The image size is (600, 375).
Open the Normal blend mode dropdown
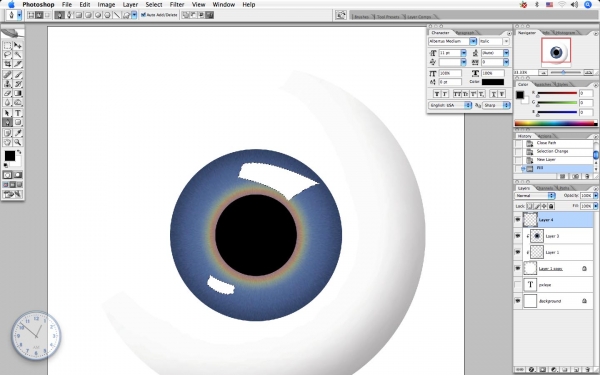pos(535,196)
